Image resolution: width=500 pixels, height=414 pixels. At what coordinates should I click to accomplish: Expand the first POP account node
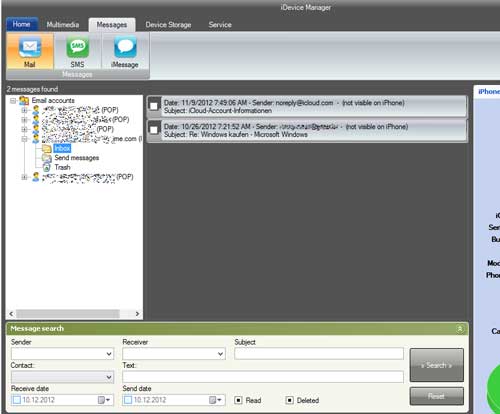click(x=24, y=110)
